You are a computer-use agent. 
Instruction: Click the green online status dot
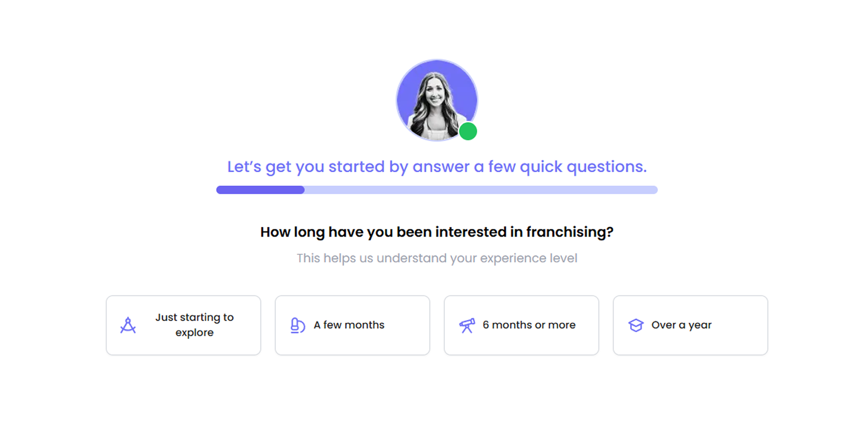[468, 132]
